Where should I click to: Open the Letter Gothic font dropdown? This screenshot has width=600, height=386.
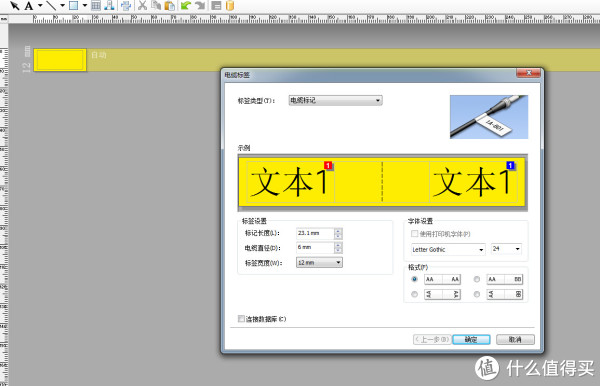[x=448, y=249]
